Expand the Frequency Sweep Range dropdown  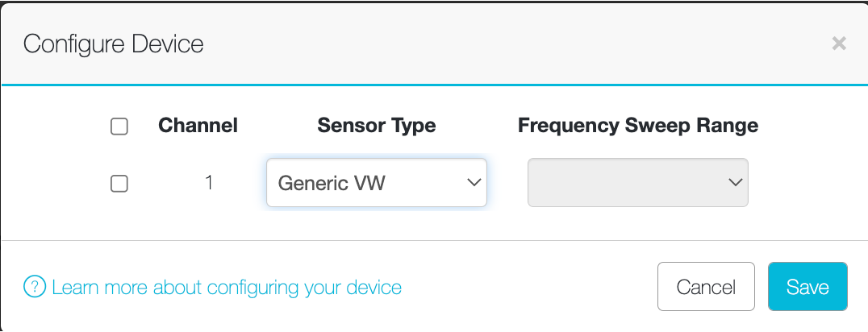click(638, 183)
